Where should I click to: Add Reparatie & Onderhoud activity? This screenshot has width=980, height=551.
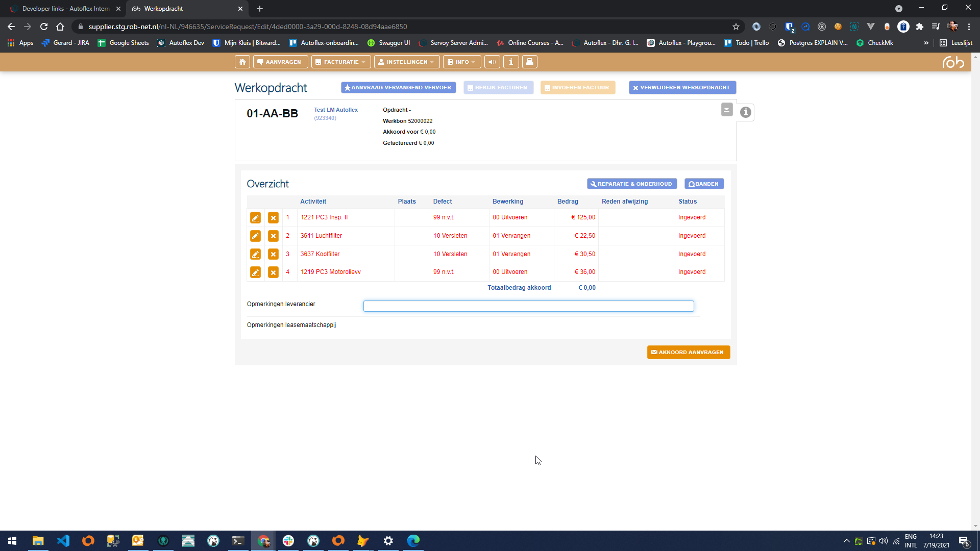[x=631, y=184]
